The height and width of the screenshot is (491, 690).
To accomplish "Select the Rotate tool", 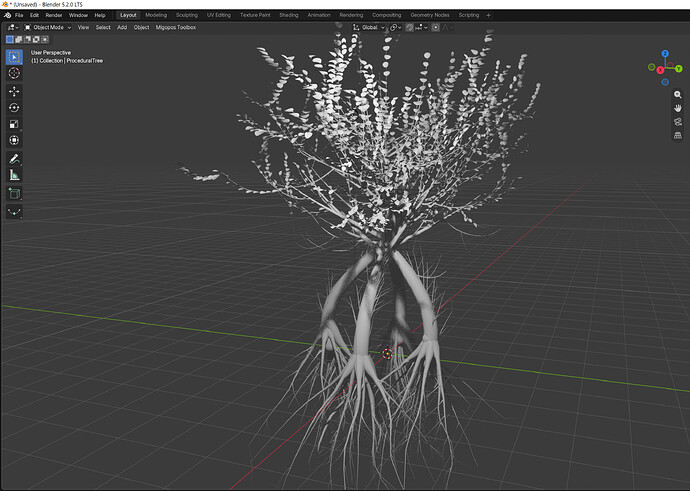I will coord(14,108).
